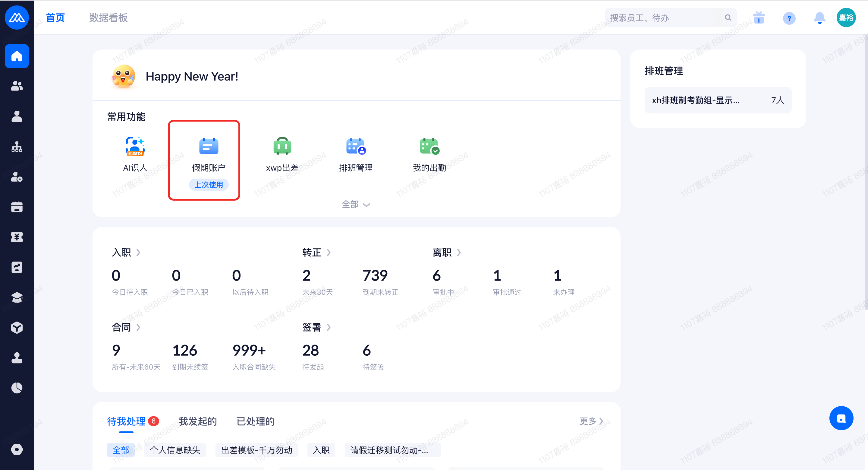The height and width of the screenshot is (470, 868).
Task: Click the notification bell icon
Action: [819, 18]
